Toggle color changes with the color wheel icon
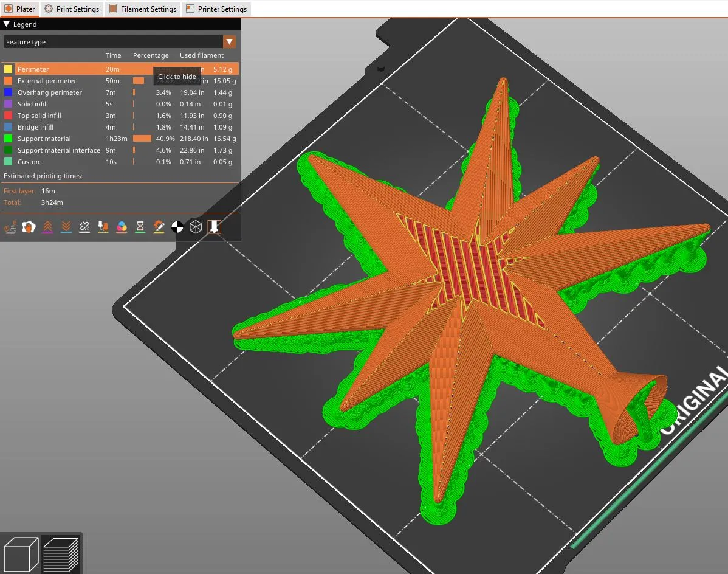This screenshot has width=728, height=574. click(122, 227)
